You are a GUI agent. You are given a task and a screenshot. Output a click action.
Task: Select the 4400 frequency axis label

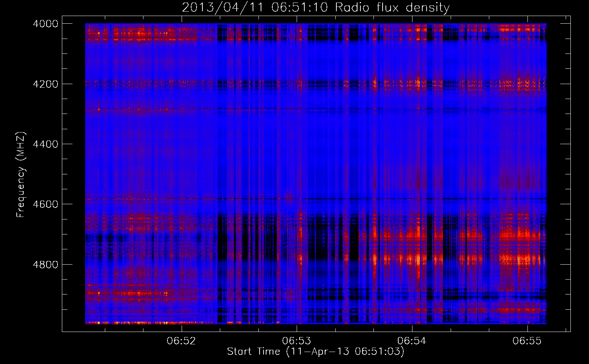pos(46,144)
